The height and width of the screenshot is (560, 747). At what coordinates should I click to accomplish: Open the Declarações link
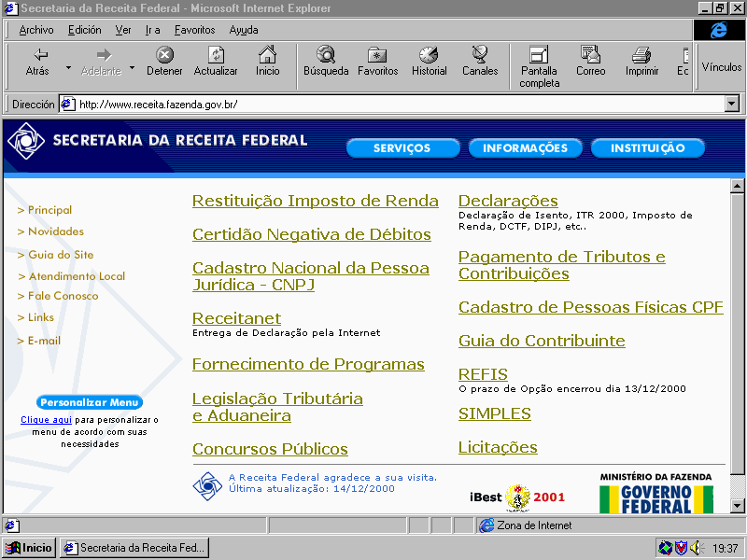pyautogui.click(x=508, y=201)
